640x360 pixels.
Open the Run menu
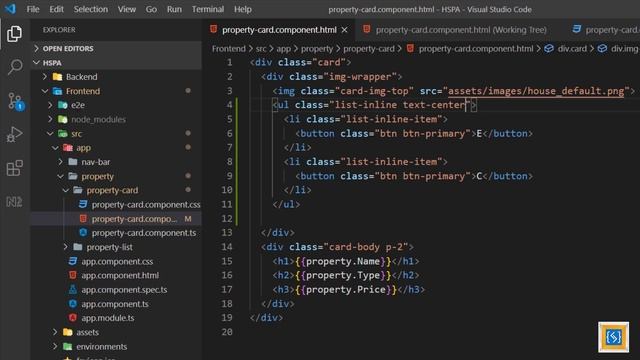pyautogui.click(x=174, y=9)
